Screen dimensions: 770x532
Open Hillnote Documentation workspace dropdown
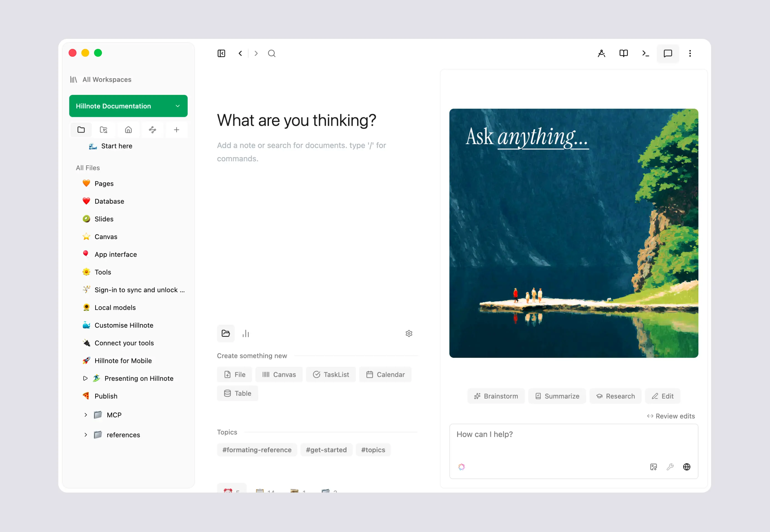[x=128, y=106]
